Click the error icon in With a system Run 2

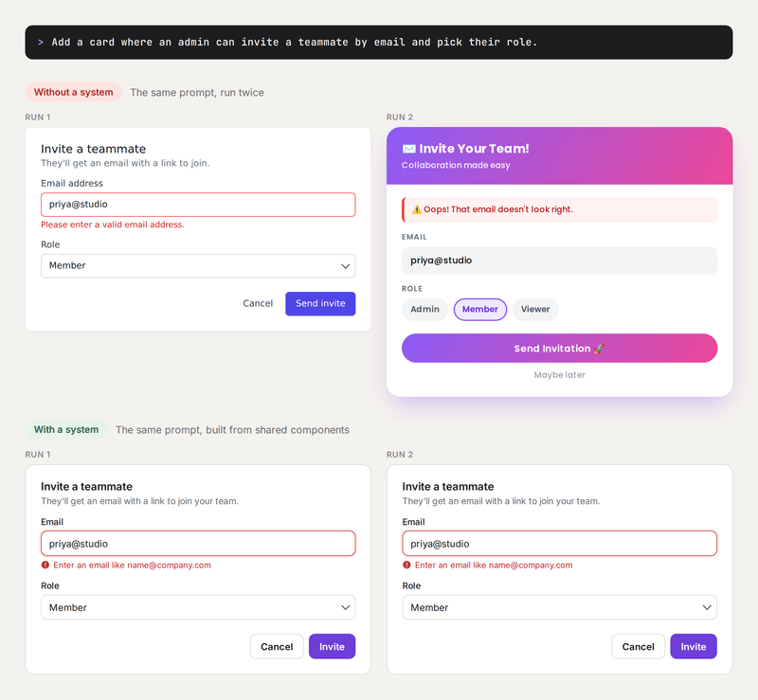point(407,565)
